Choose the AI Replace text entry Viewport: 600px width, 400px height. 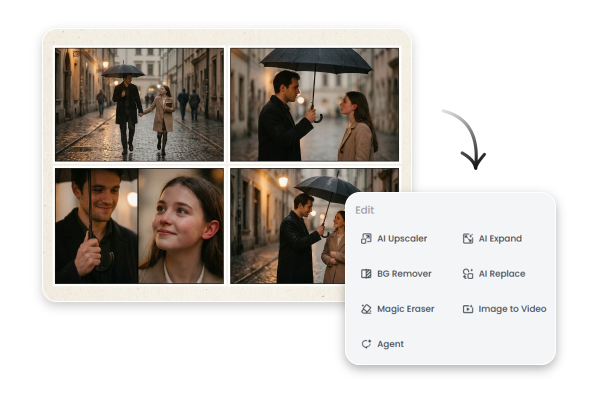click(x=502, y=274)
